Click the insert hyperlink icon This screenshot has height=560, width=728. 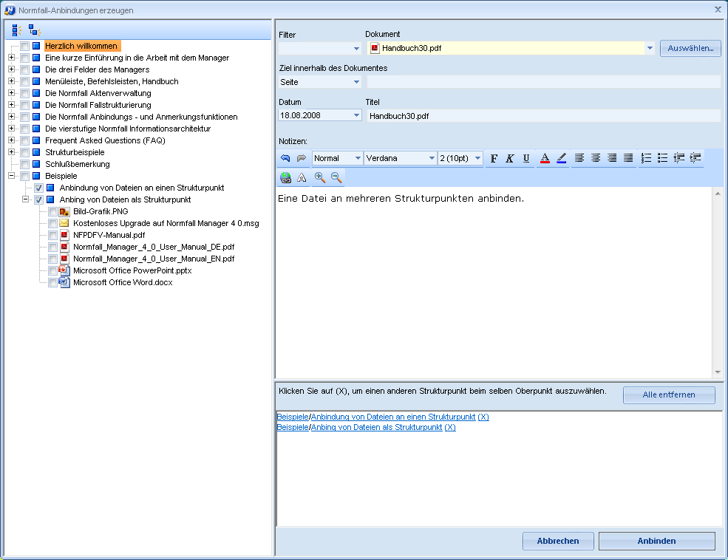tap(286, 177)
